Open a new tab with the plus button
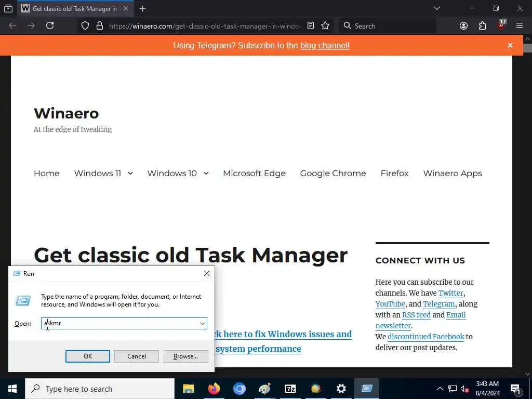The height and width of the screenshot is (399, 532). tap(142, 9)
